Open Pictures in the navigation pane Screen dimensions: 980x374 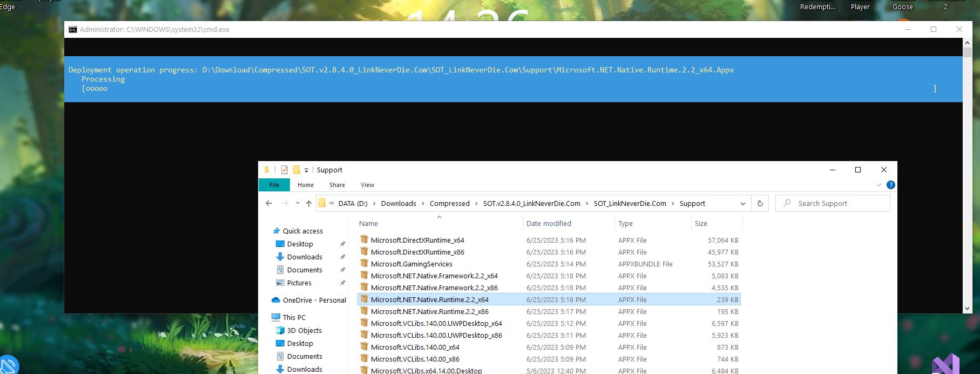299,283
